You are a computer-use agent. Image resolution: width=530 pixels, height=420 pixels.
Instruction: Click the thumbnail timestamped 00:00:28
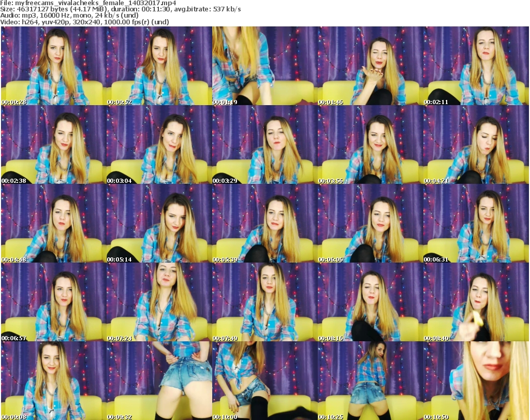(54, 66)
